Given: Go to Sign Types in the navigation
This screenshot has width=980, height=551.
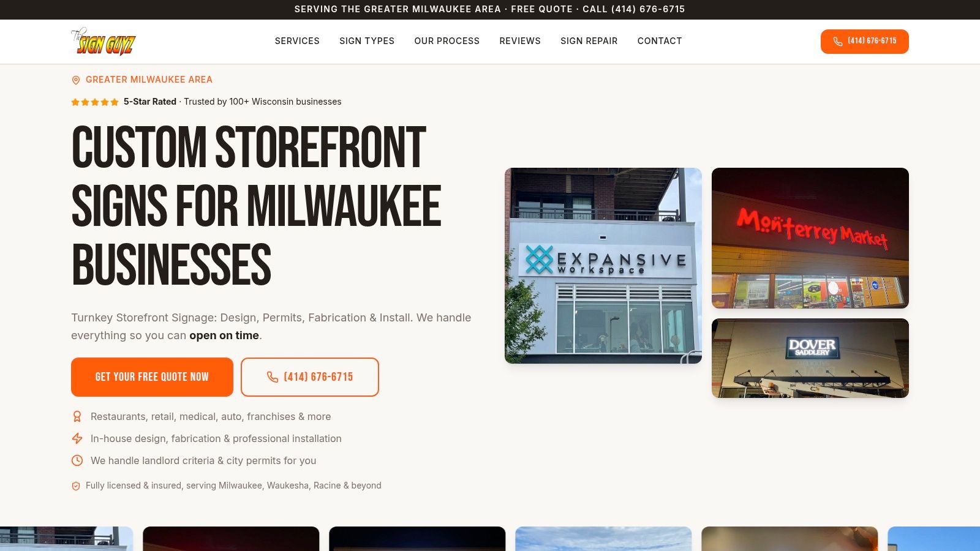Looking at the screenshot, I should (367, 41).
